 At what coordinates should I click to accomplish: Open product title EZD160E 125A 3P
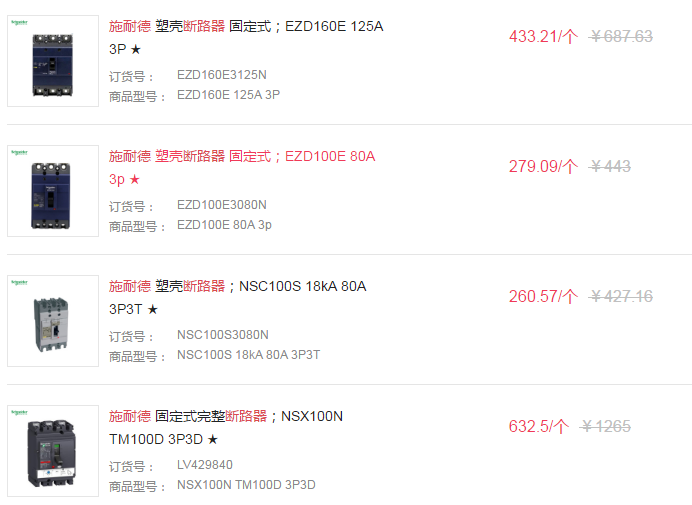245,27
